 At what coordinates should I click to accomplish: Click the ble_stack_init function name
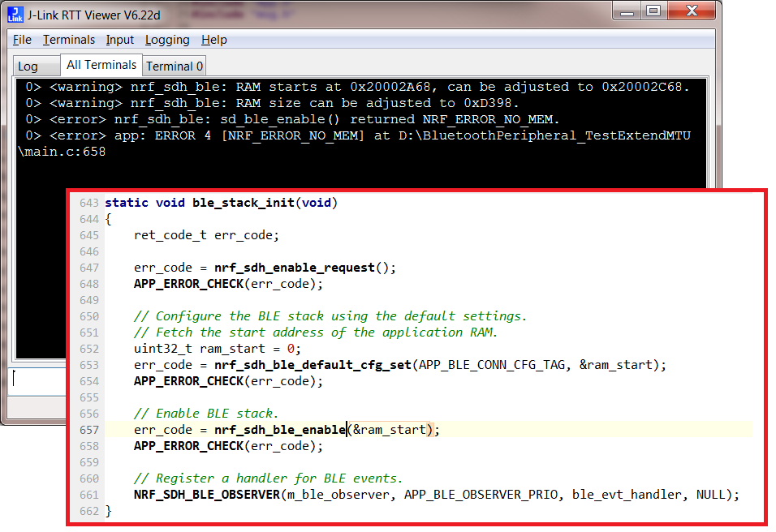click(x=243, y=203)
